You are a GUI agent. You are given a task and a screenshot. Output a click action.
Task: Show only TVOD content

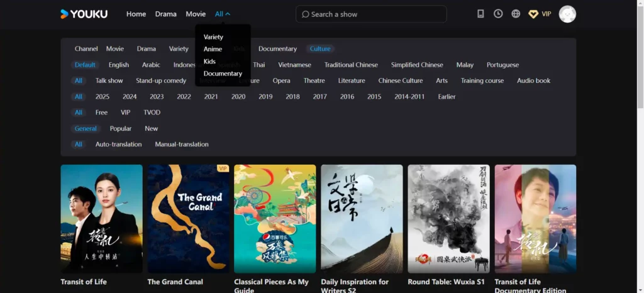pyautogui.click(x=152, y=113)
